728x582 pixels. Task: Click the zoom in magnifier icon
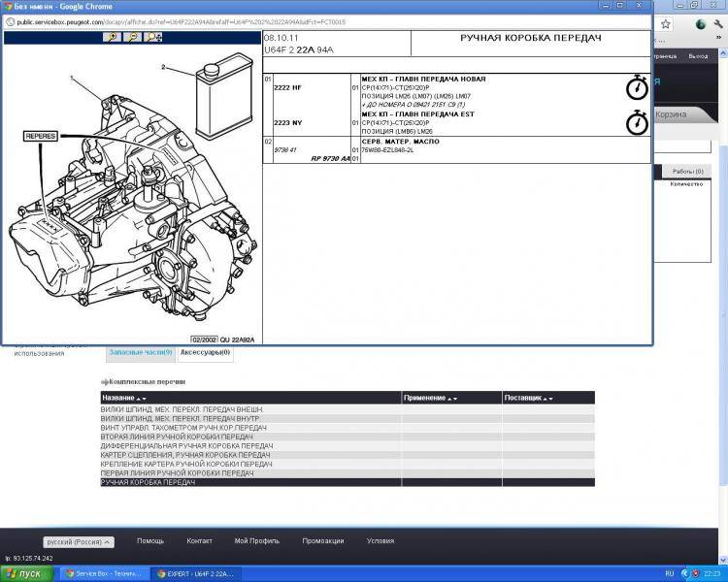click(x=115, y=38)
